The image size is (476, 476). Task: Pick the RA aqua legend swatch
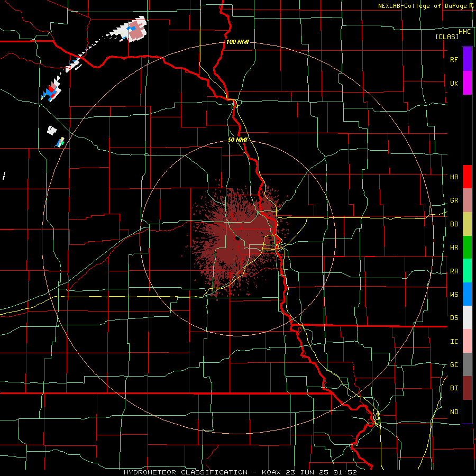tap(467, 271)
